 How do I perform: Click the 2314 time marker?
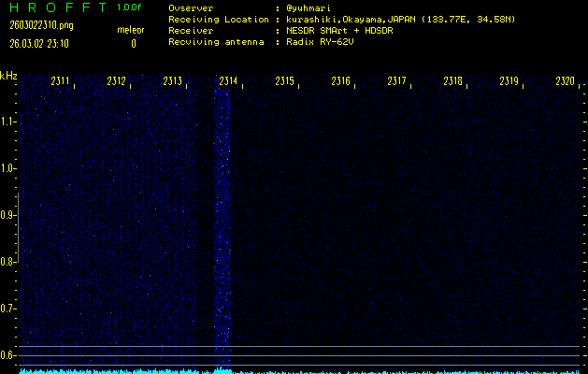(x=228, y=82)
